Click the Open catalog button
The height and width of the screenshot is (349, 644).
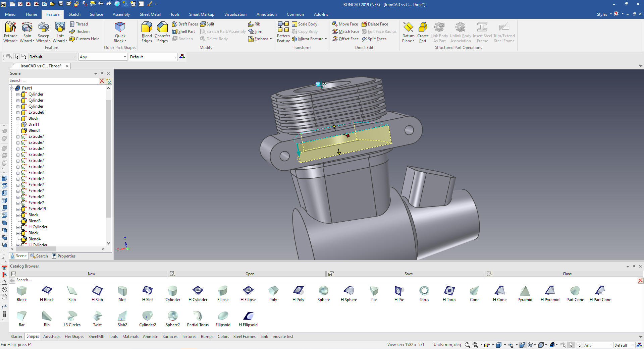(250, 274)
